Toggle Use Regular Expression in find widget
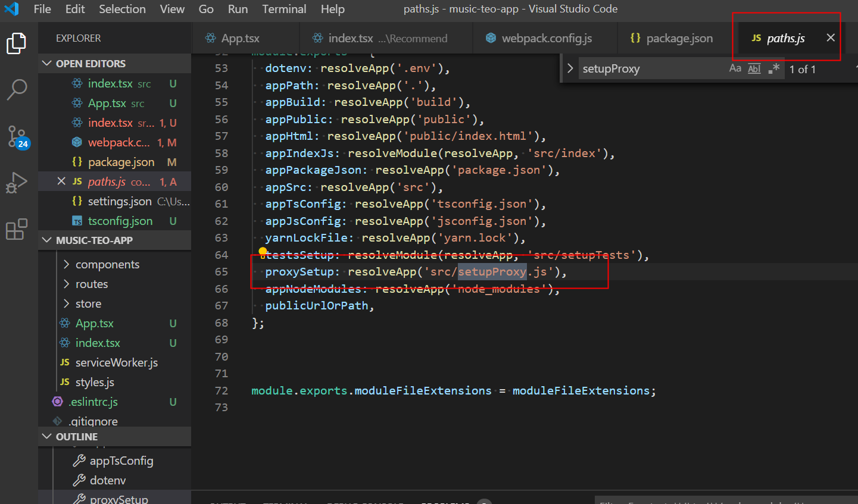Viewport: 858px width, 504px height. (773, 68)
